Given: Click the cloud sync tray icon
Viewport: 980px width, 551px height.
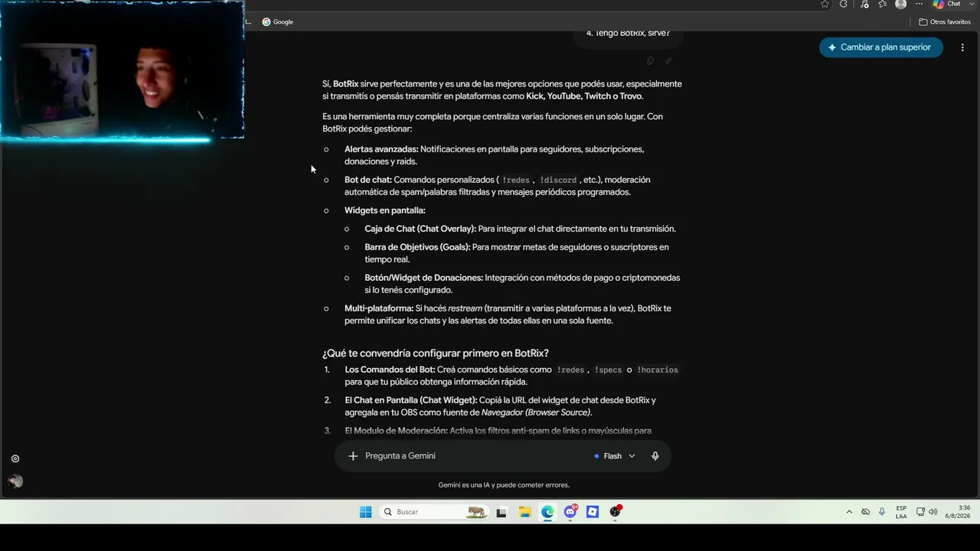Looking at the screenshot, I should click(x=866, y=512).
